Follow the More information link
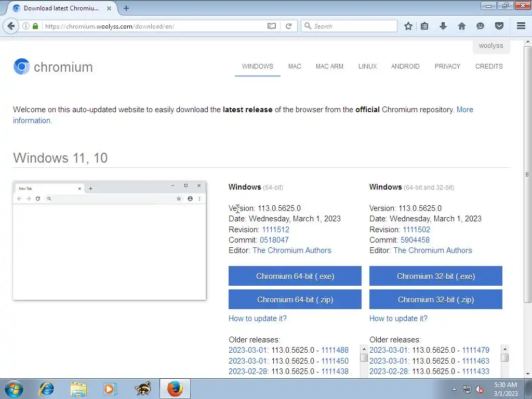The height and width of the screenshot is (399, 532). [465, 110]
